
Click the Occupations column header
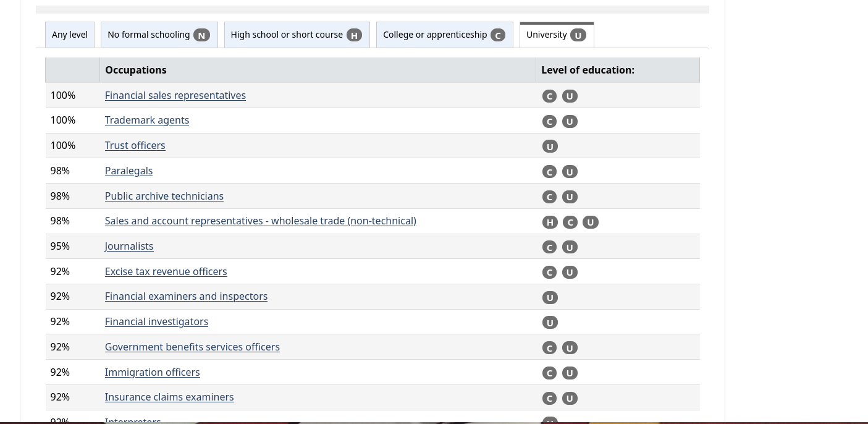[136, 70]
